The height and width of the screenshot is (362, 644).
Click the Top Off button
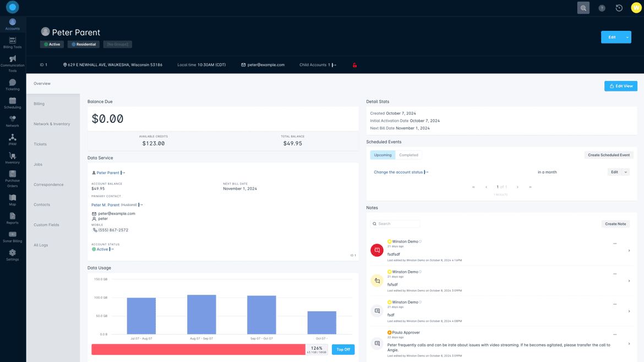[343, 349]
